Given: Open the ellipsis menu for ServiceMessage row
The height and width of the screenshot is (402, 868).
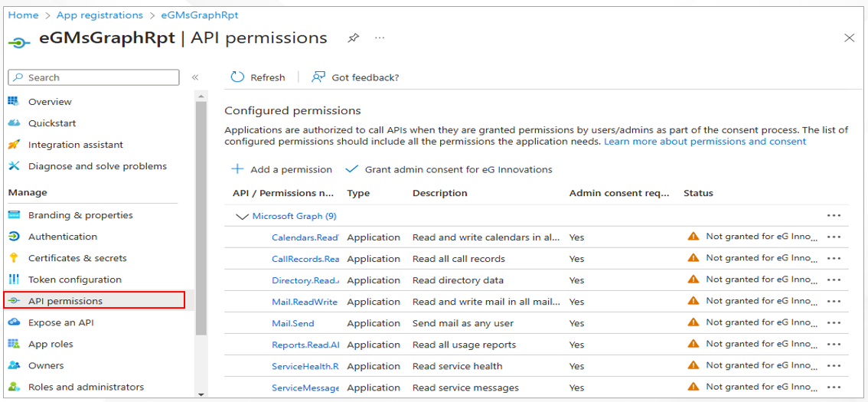Looking at the screenshot, I should pyautogui.click(x=834, y=387).
